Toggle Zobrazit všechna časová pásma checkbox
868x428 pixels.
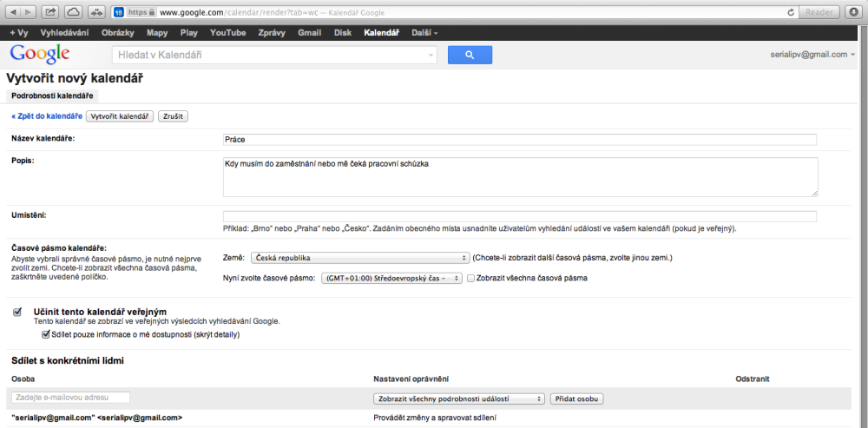[x=470, y=278]
